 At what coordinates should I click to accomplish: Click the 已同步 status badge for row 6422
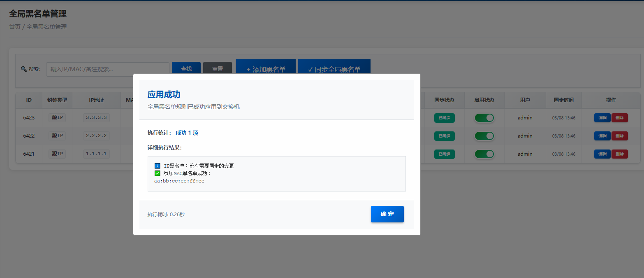click(444, 136)
